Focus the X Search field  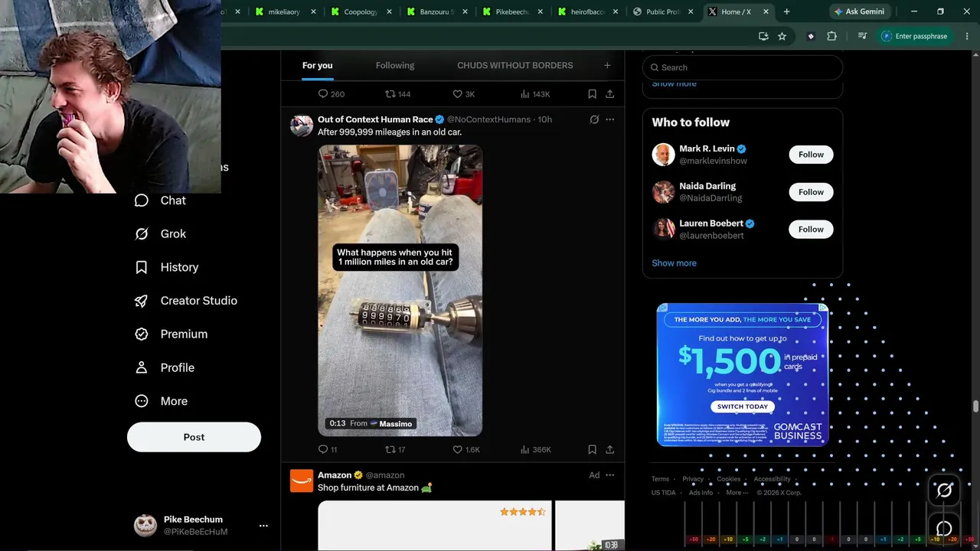(x=743, y=67)
